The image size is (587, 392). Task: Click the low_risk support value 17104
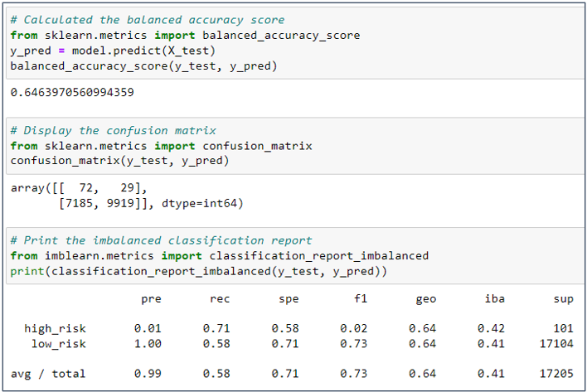click(556, 344)
